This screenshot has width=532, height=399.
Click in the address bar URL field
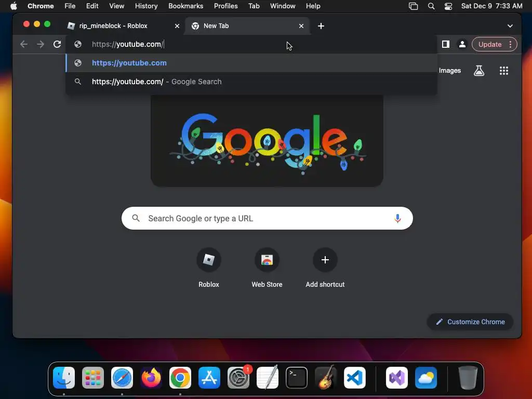click(x=251, y=44)
